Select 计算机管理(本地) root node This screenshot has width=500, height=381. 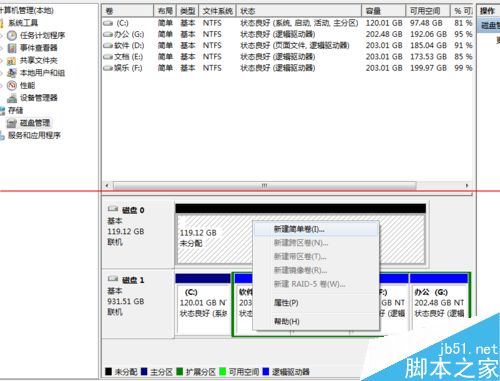click(27, 10)
